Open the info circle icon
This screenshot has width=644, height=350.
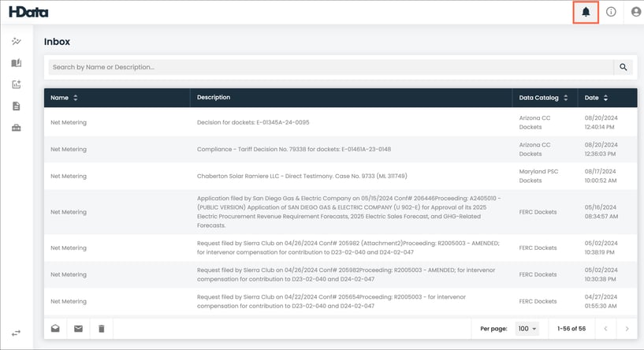[611, 12]
